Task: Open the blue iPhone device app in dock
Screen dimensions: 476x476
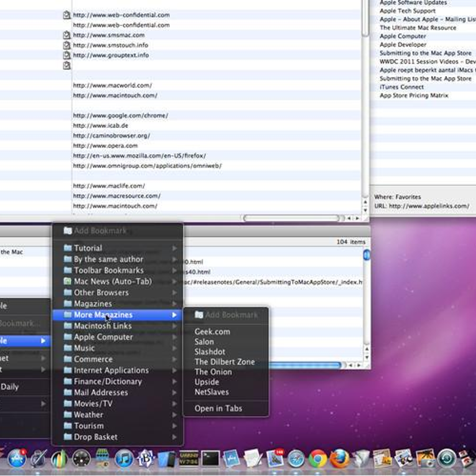Action: point(167,458)
